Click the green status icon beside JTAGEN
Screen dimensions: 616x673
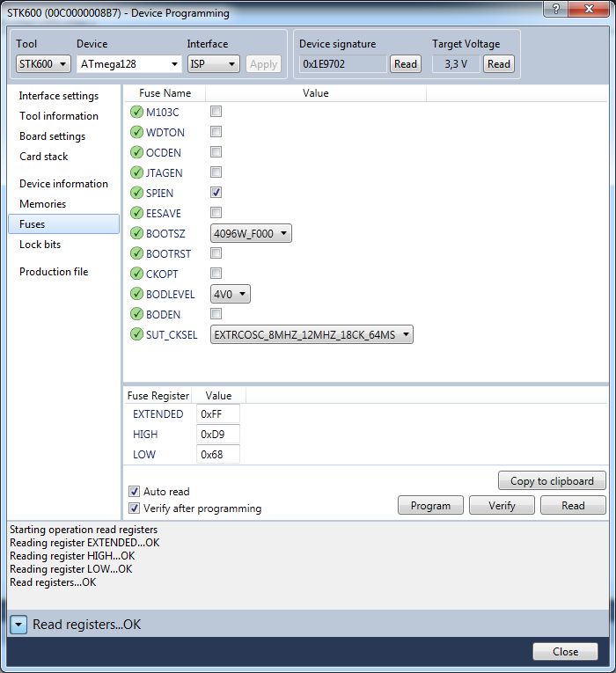point(136,172)
